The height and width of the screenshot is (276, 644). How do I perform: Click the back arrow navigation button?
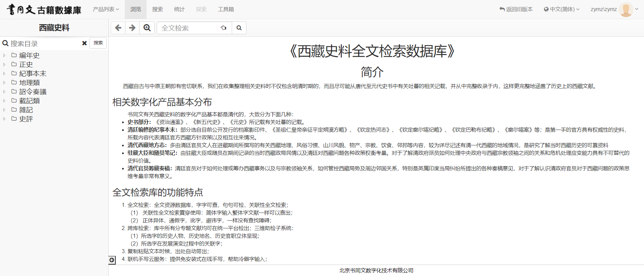point(118,28)
